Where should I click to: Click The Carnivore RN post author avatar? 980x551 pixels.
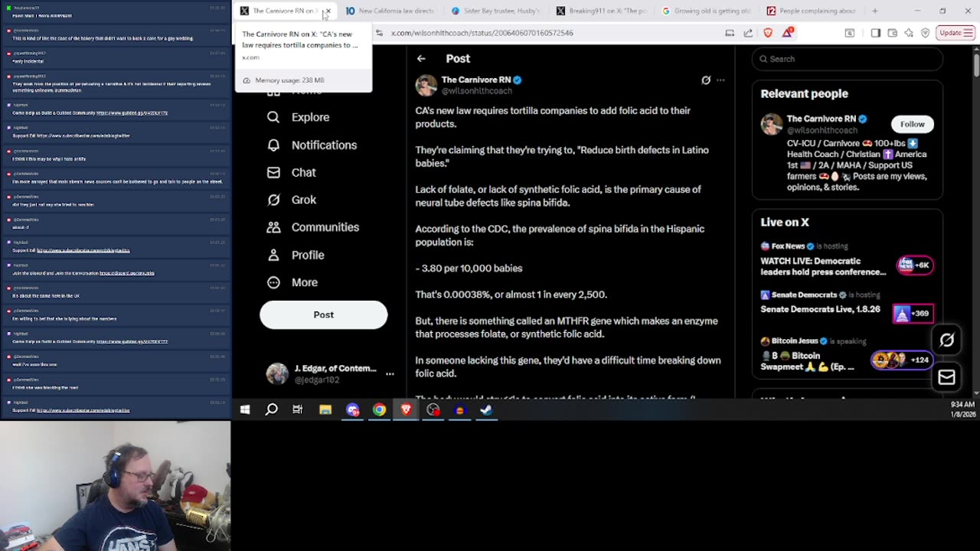[426, 85]
